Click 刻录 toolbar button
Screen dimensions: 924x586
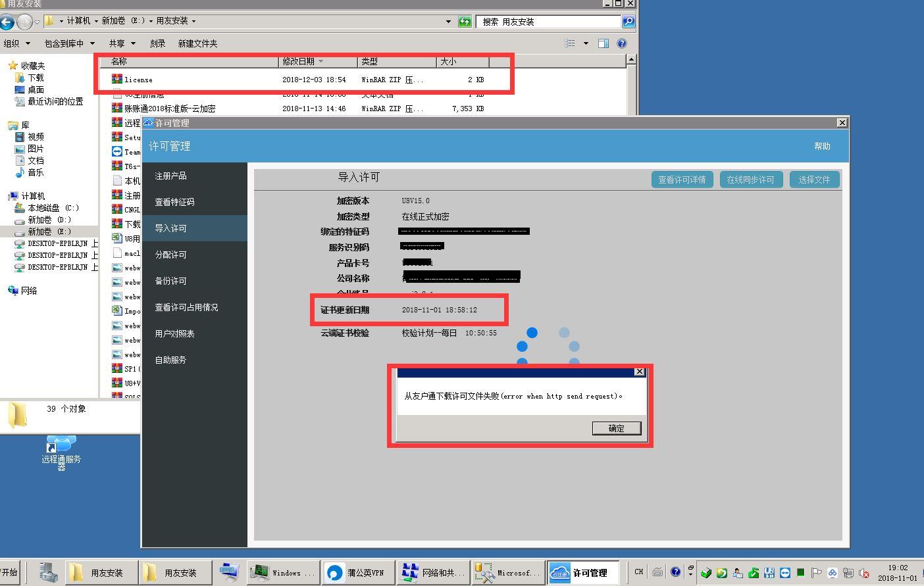(x=157, y=43)
